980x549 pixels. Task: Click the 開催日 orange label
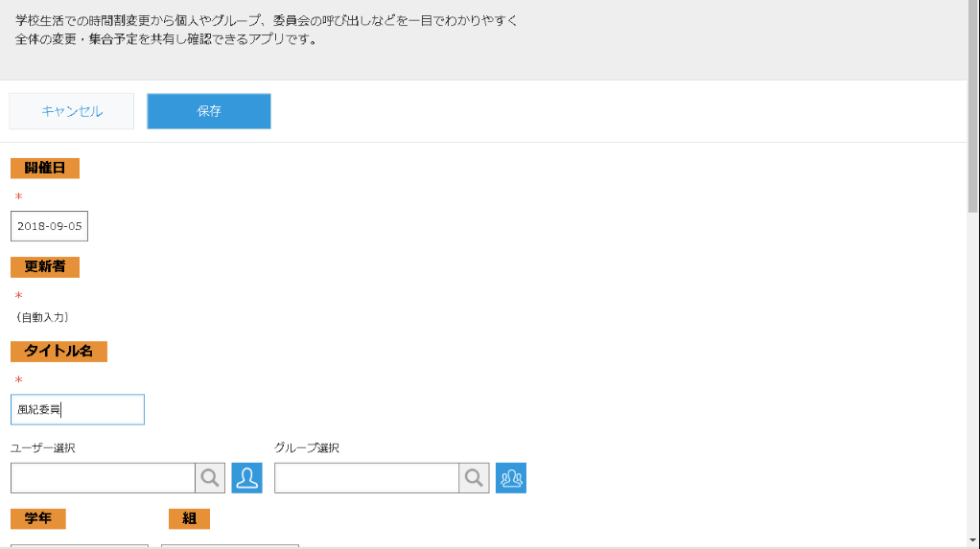tap(45, 168)
